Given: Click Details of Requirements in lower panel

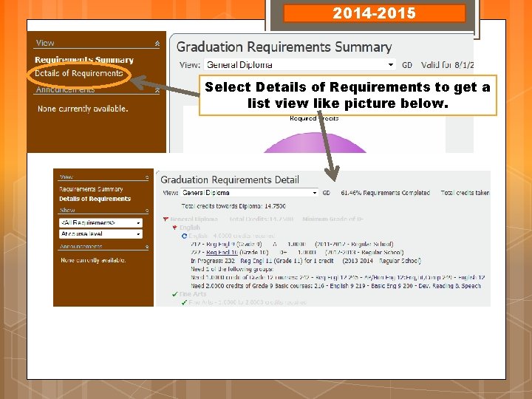Looking at the screenshot, I should (95, 199).
